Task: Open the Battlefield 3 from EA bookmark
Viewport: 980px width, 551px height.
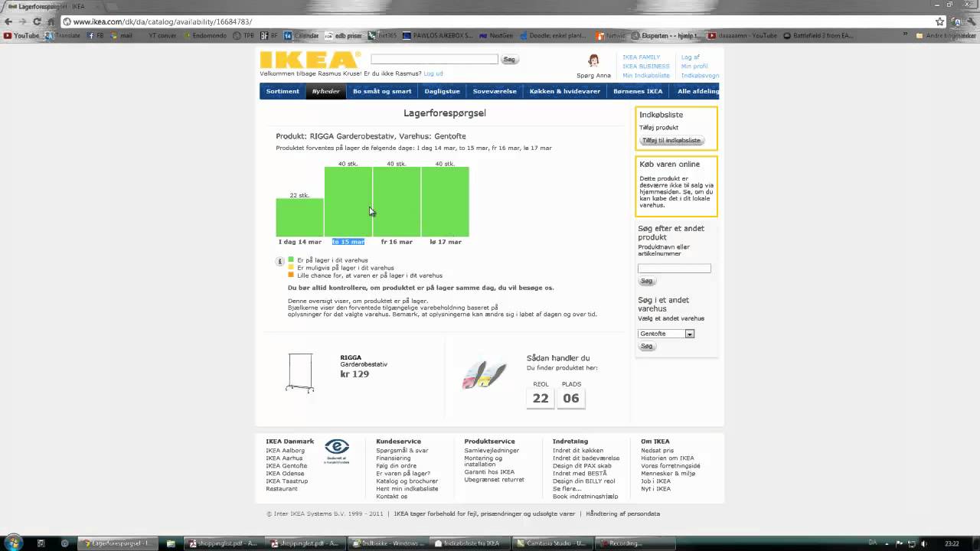Action: (818, 35)
